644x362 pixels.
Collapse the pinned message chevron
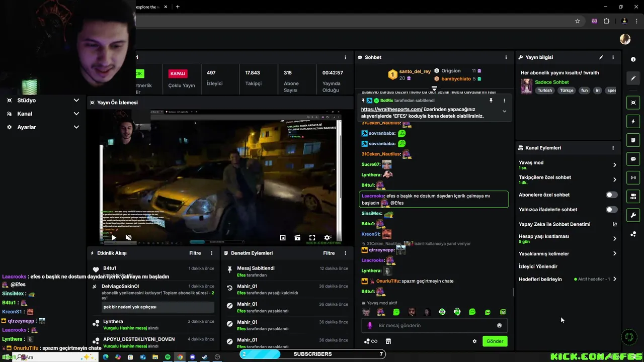[504, 111]
